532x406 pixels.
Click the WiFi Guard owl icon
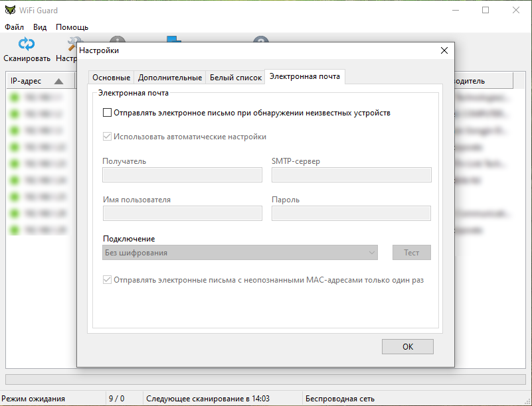[x=10, y=10]
